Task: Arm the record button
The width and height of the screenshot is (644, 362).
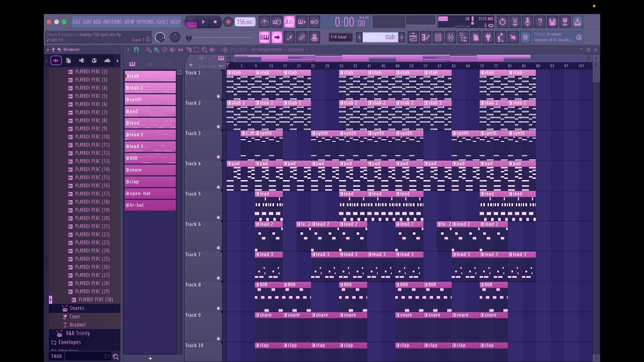Action: pyautogui.click(x=228, y=22)
